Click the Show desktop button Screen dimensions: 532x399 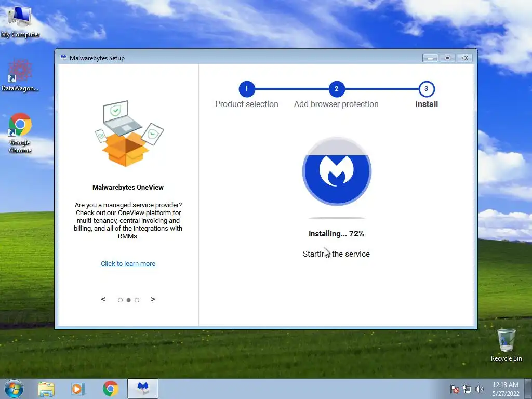click(x=529, y=389)
